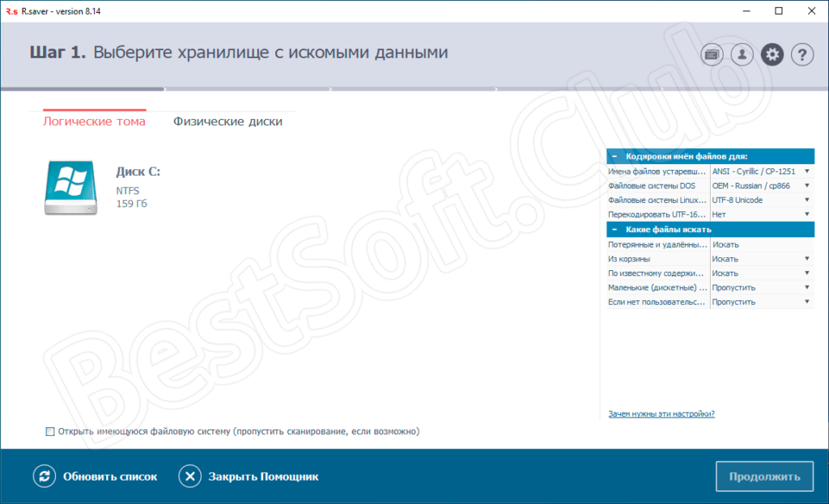Screen dimensions: 829x504
Task: Collapse the 'Какие файлы искать' section
Action: click(614, 230)
